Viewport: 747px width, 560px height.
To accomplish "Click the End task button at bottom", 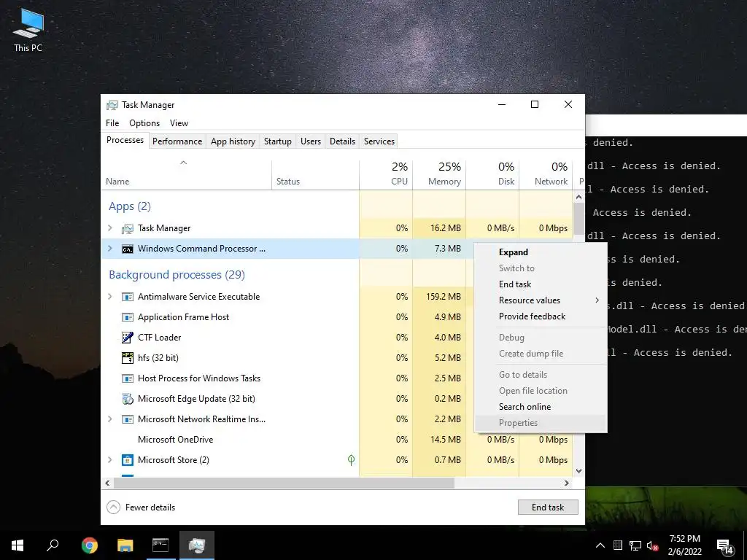I will (x=548, y=507).
